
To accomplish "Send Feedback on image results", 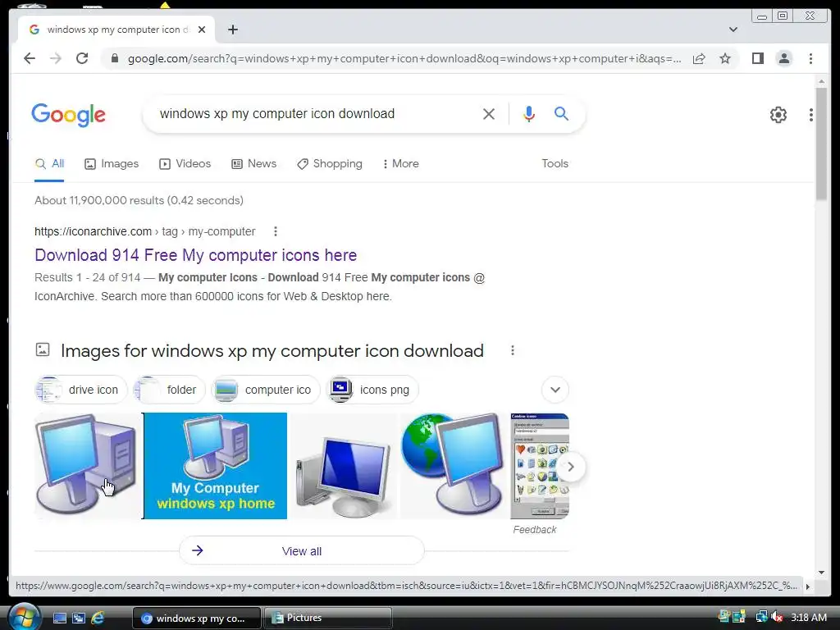I will click(x=535, y=530).
